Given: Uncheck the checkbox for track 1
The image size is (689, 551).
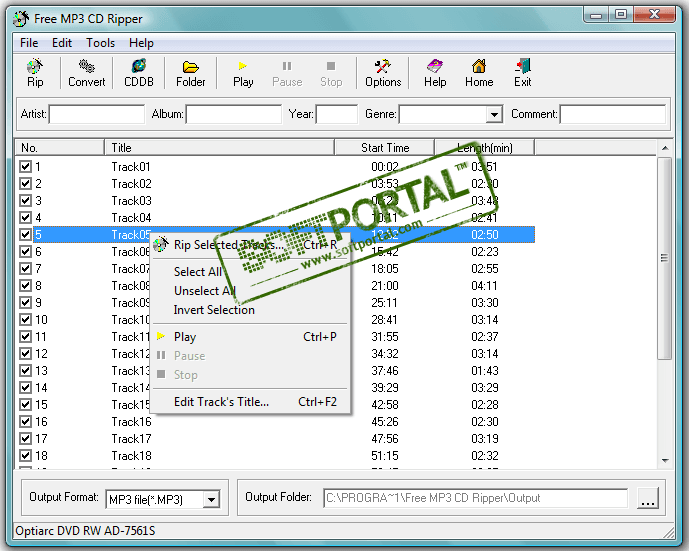Looking at the screenshot, I should 25,167.
